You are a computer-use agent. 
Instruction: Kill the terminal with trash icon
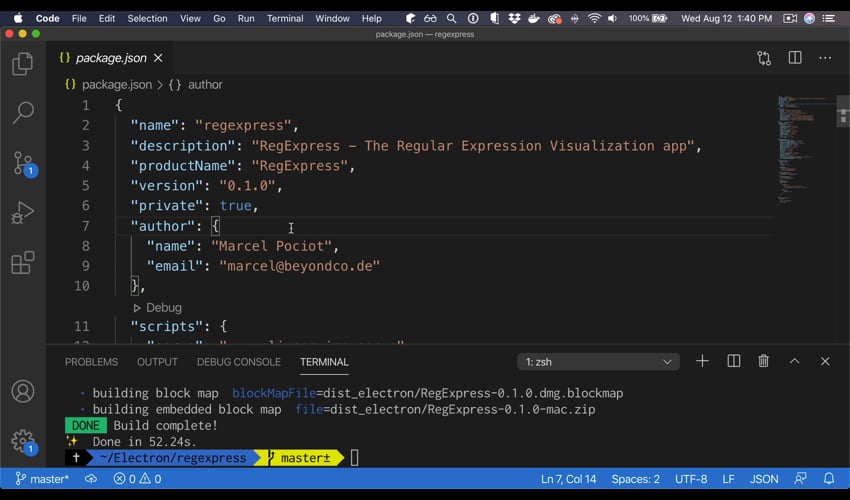point(763,361)
